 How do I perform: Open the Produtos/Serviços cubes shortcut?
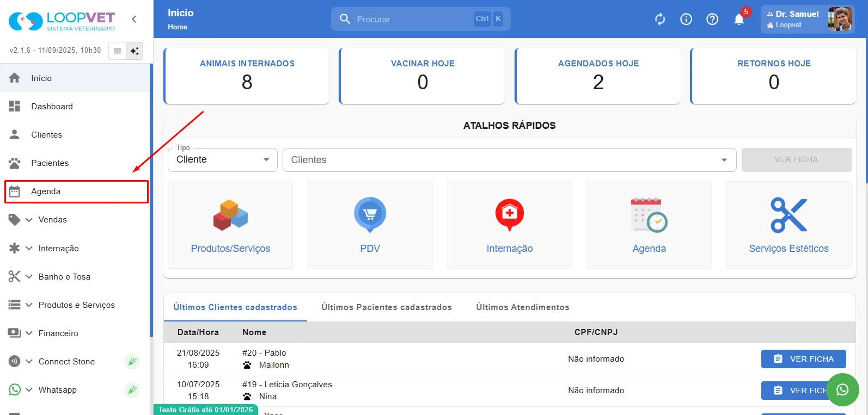click(x=230, y=225)
